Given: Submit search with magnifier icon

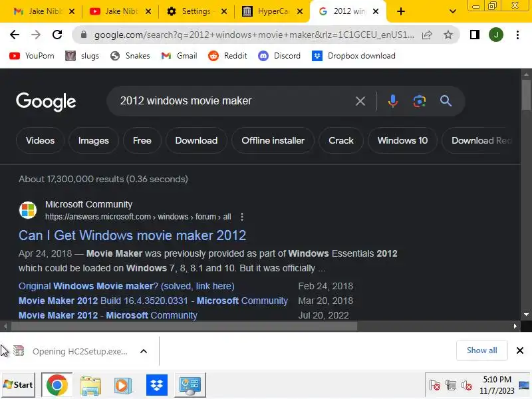Looking at the screenshot, I should tap(446, 101).
